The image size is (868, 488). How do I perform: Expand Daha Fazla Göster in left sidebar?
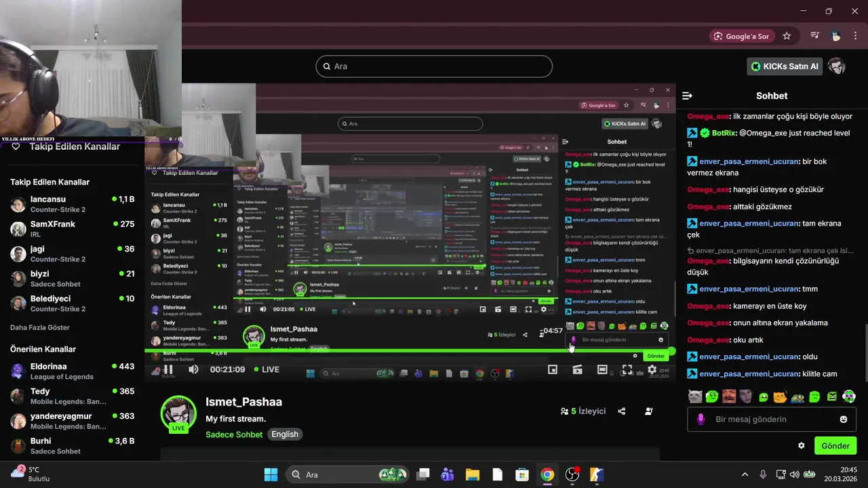40,327
